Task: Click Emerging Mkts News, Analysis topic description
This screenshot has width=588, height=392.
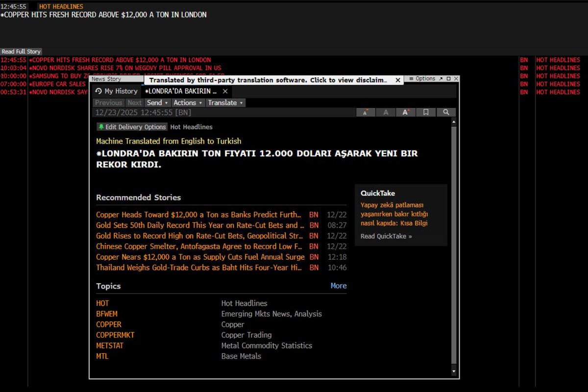Action: pyautogui.click(x=271, y=314)
